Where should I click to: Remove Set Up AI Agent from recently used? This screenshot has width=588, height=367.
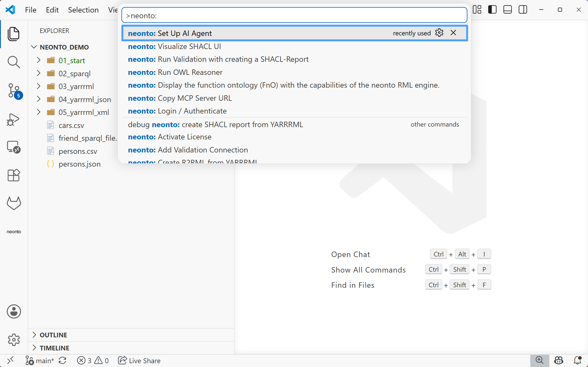(453, 33)
